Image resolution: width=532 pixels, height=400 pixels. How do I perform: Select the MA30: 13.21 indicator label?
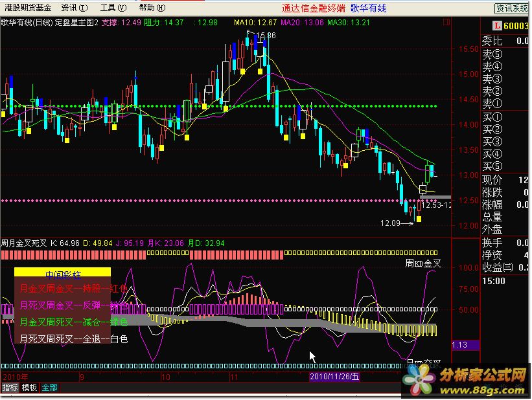click(349, 23)
